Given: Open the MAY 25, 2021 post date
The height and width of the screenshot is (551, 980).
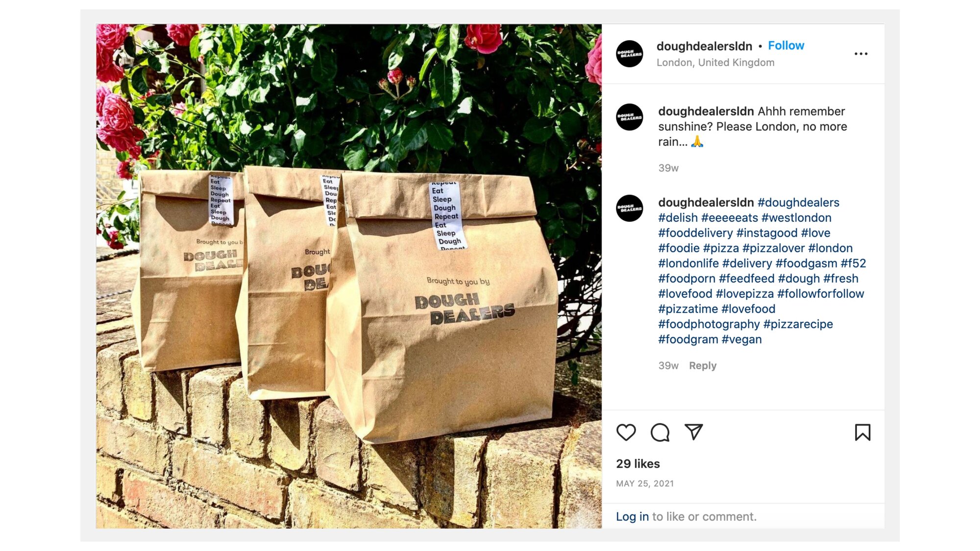Looking at the screenshot, I should point(645,483).
